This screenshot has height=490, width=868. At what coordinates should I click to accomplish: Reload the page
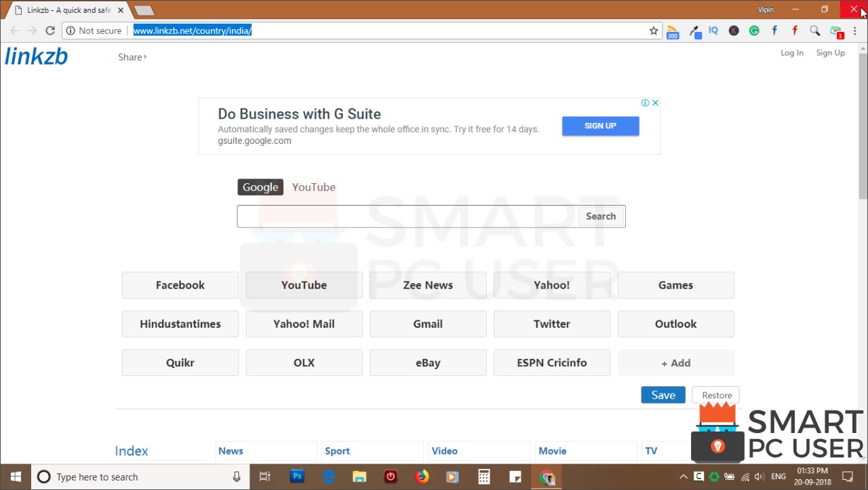tap(50, 31)
